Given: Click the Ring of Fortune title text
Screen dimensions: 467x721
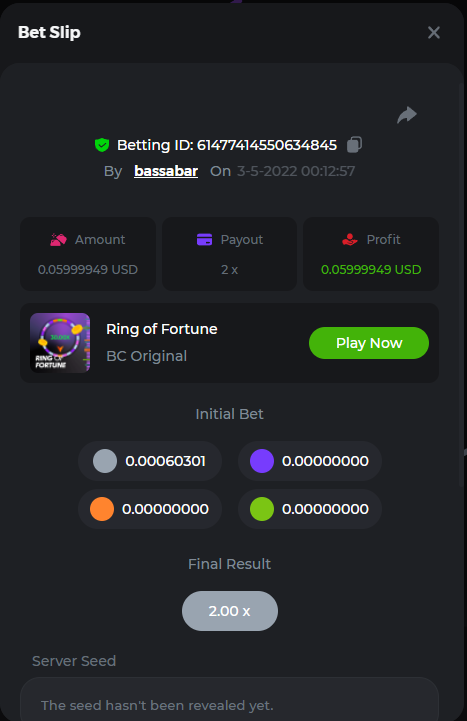Looking at the screenshot, I should click(x=162, y=329).
